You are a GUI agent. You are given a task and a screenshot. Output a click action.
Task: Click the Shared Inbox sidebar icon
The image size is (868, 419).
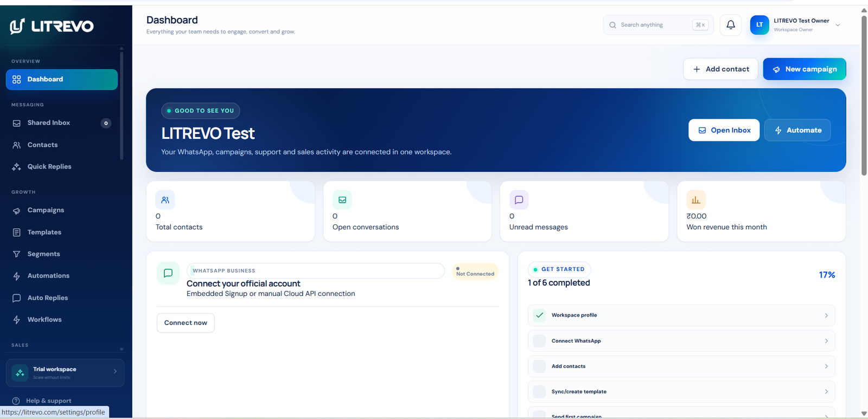17,123
